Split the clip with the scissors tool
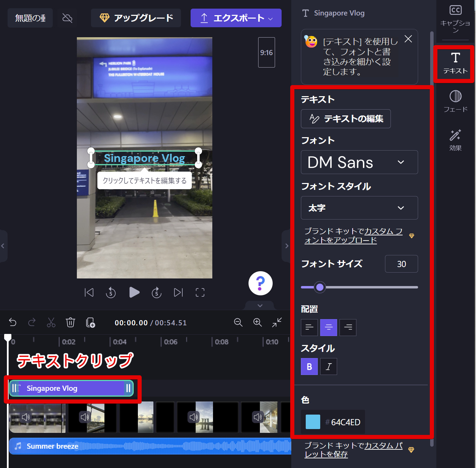 click(x=51, y=323)
